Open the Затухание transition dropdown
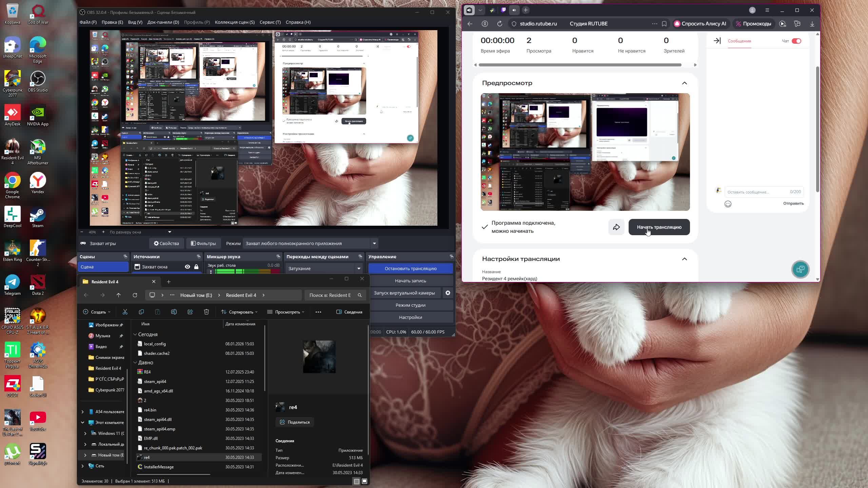 click(x=358, y=268)
